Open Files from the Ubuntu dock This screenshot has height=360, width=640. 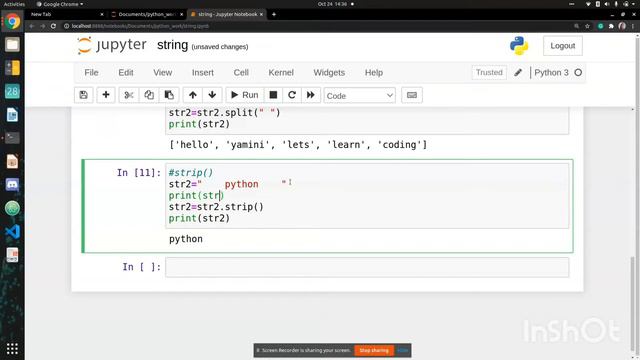point(12,44)
